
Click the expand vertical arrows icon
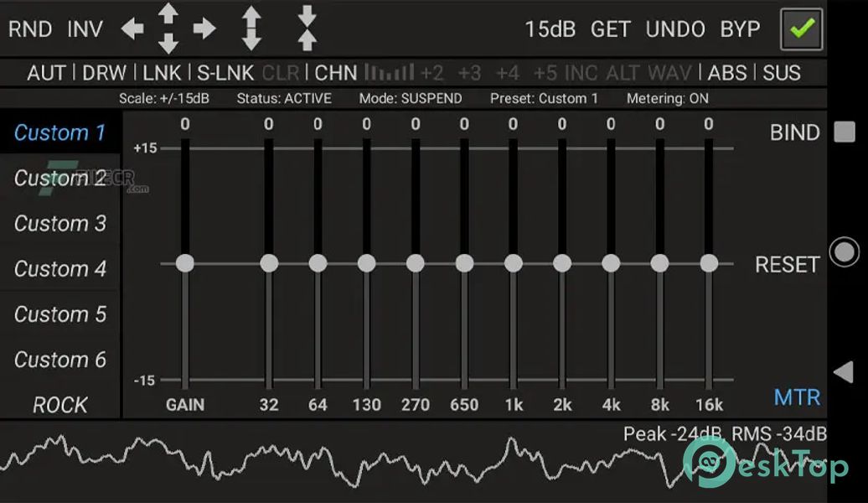251,29
